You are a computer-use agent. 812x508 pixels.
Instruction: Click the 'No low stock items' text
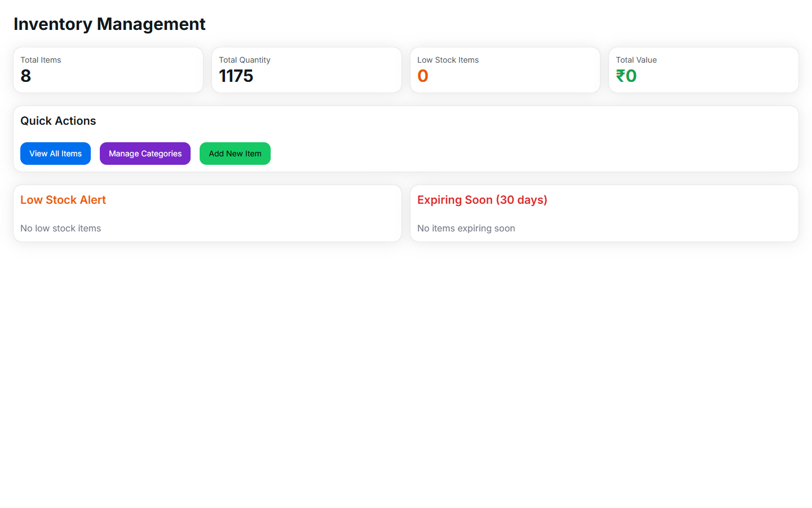pos(61,228)
